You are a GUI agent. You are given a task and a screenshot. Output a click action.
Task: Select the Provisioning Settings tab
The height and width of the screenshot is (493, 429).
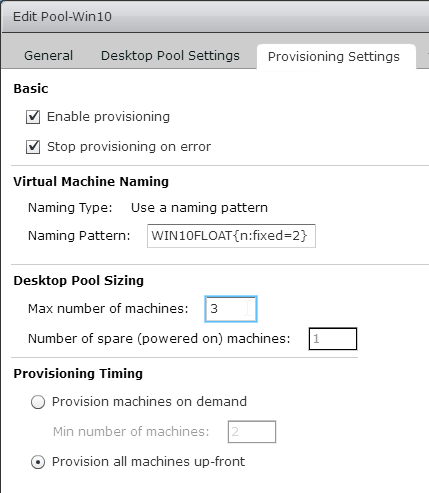coord(334,57)
